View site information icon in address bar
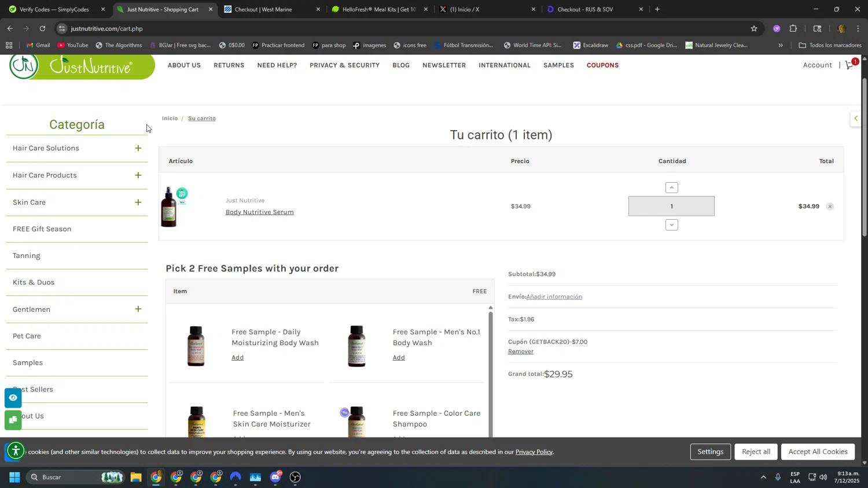 pos(62,28)
